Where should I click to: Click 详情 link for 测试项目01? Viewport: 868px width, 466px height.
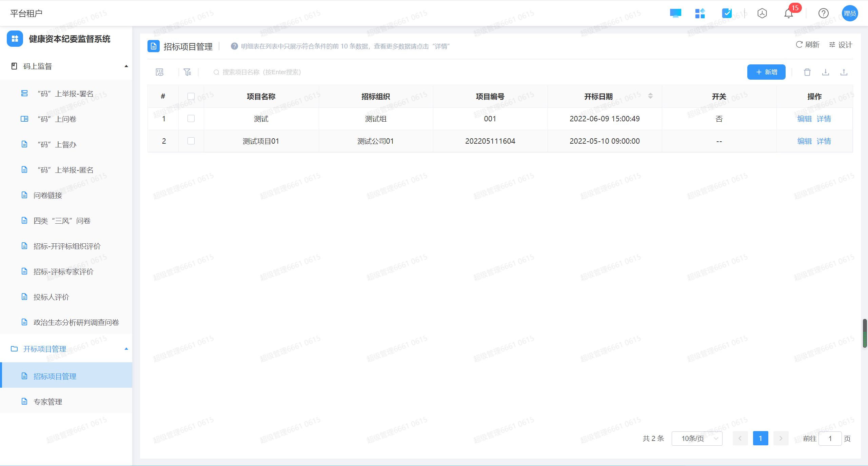click(x=824, y=141)
